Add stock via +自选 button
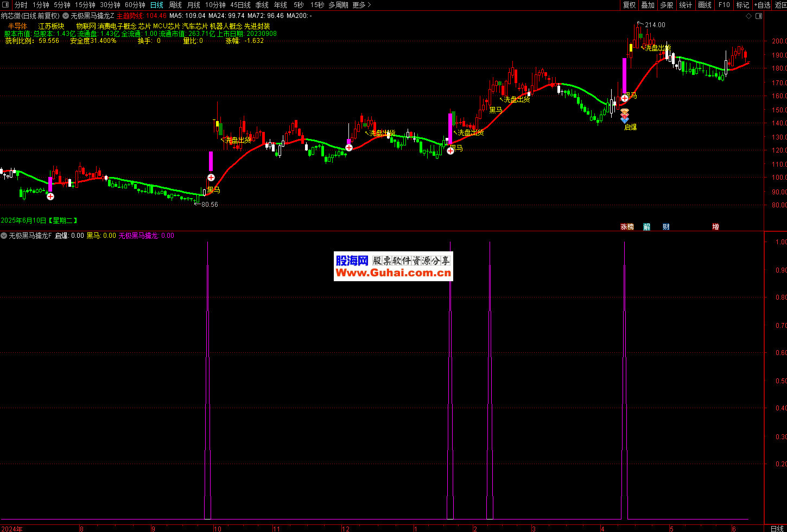The image size is (787, 532). click(x=762, y=5)
